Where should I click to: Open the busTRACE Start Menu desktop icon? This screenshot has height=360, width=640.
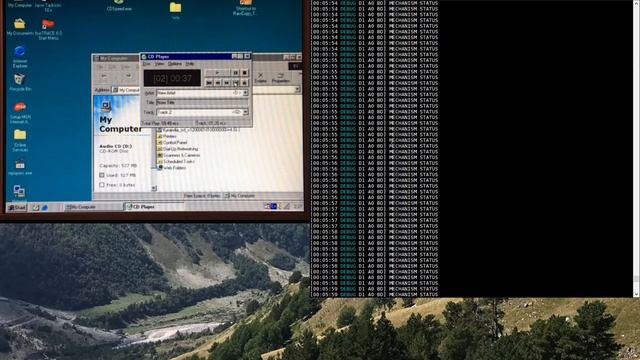point(48,29)
